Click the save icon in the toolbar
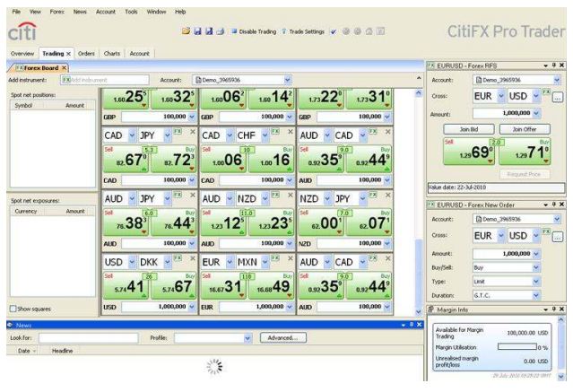 click(x=195, y=30)
